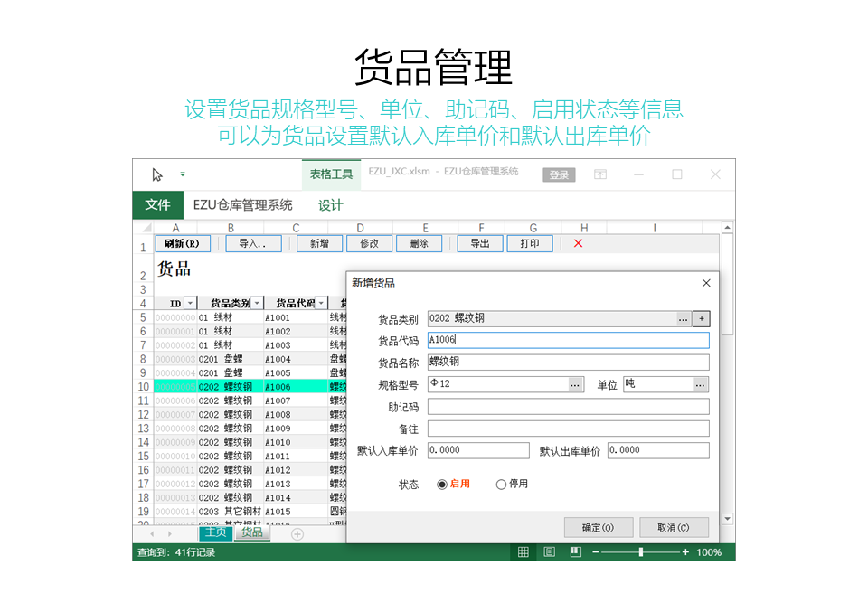Click the 打印 button

pos(530,243)
